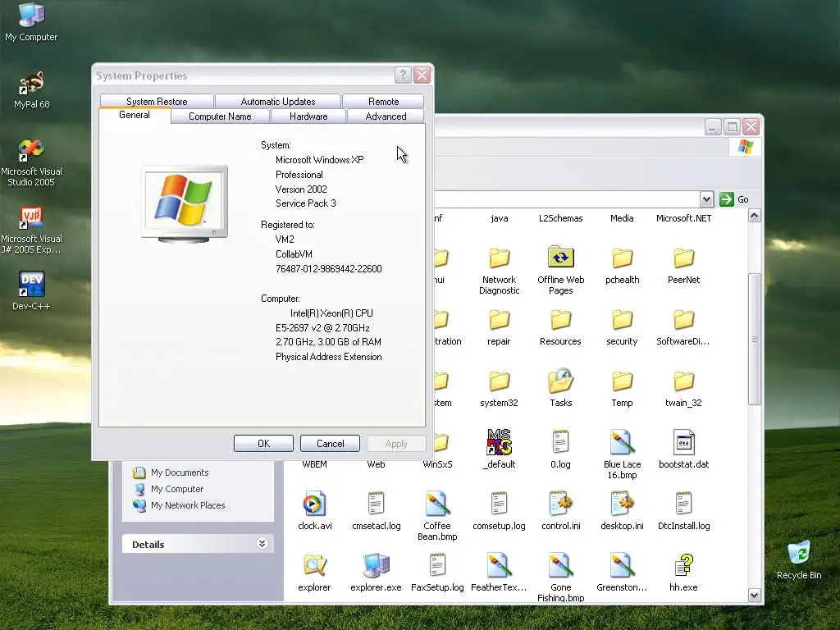Open Microsoft Visual J# 2005 Express shortcut
This screenshot has width=840, height=630.
pyautogui.click(x=31, y=230)
